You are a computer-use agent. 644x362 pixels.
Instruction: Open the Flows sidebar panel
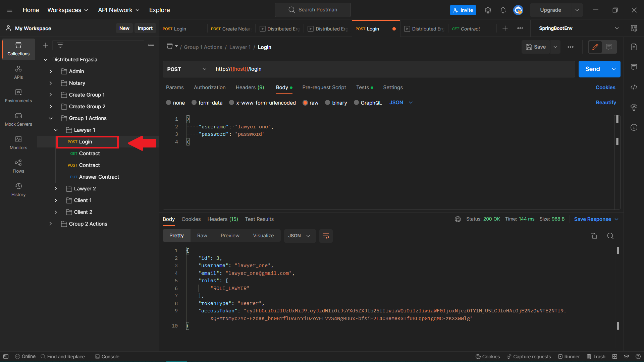[x=18, y=166]
